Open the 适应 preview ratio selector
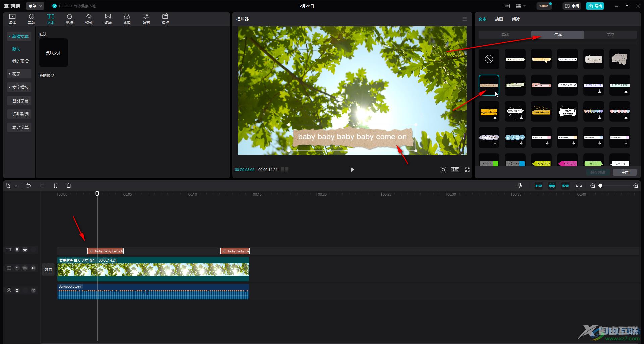 click(x=455, y=170)
